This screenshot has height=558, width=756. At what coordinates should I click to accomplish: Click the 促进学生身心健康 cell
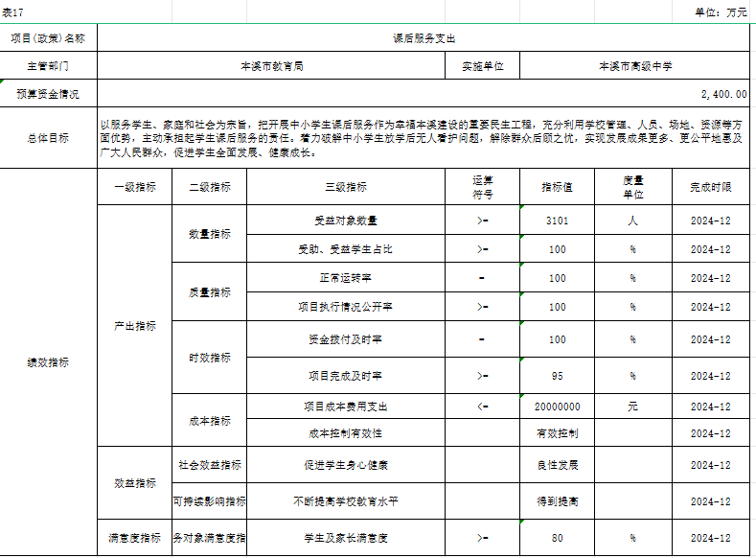[346, 465]
